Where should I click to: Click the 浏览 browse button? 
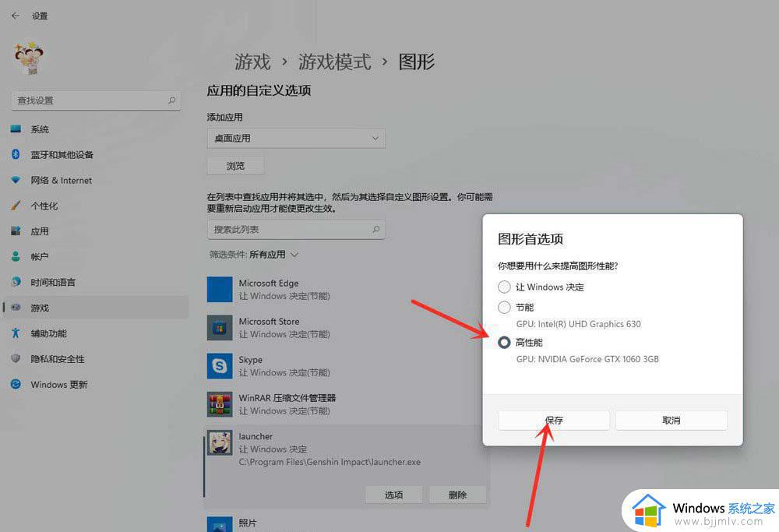tap(235, 165)
